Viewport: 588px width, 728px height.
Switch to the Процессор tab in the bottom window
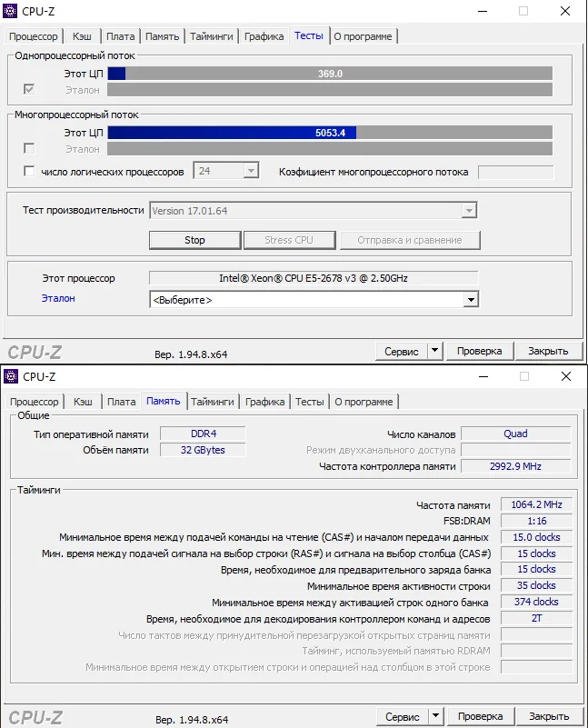35,402
